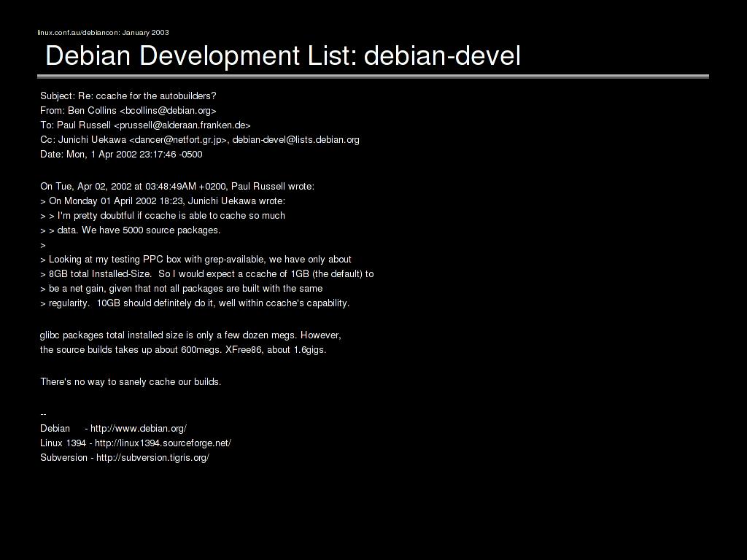Open the http://www.debian.org/ link
The width and height of the screenshot is (747, 560).
pos(139,428)
